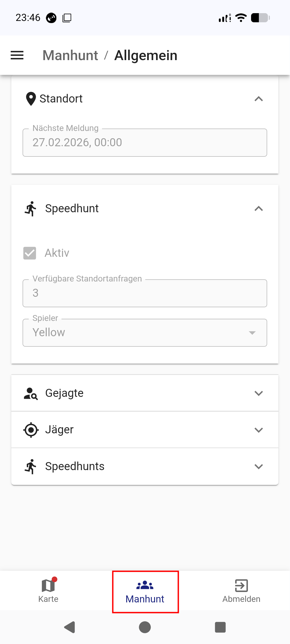Screen dimensions: 290x644
Task: Click the Aktiv label next to the checkbox
Action: pos(56,253)
